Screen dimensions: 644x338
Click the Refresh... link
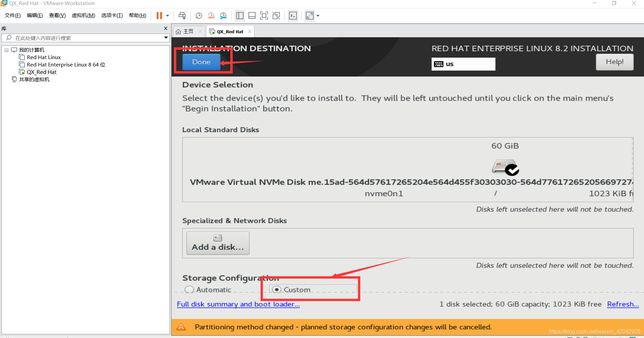pyautogui.click(x=623, y=304)
